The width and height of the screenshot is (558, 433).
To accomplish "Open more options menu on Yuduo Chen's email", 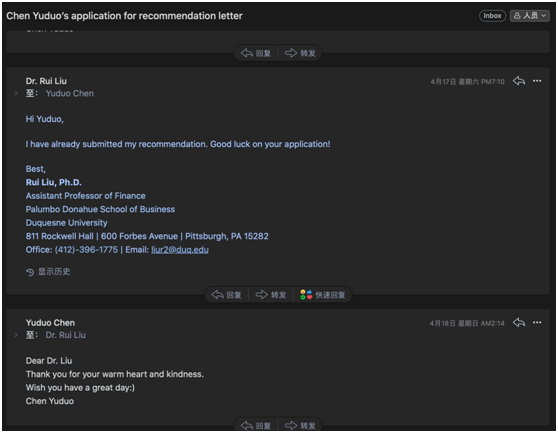I will [537, 323].
